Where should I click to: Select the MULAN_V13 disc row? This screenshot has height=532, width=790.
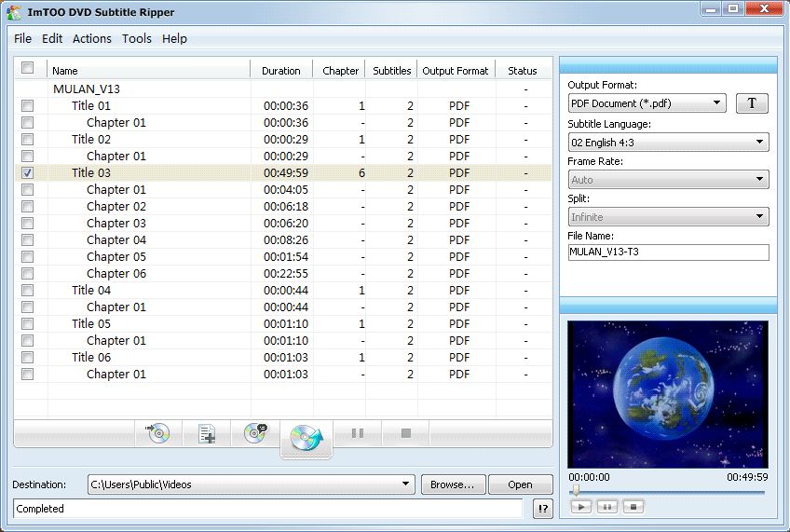point(283,89)
